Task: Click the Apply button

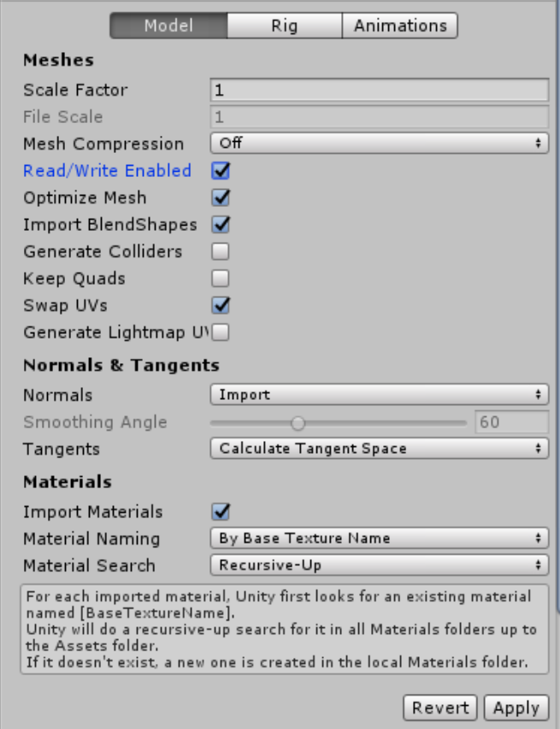Action: coord(516,708)
